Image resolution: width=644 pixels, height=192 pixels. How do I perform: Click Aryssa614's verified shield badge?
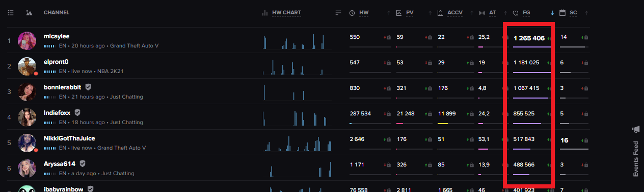coord(83,164)
